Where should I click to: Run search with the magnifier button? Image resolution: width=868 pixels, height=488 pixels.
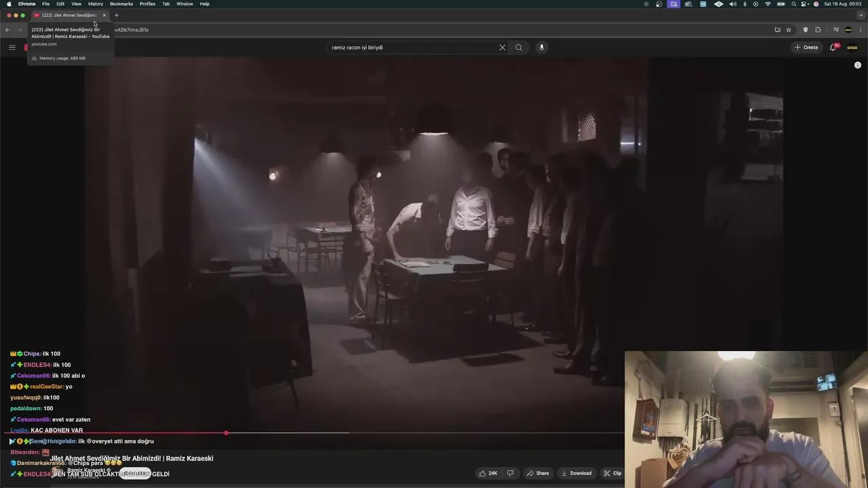coord(519,47)
